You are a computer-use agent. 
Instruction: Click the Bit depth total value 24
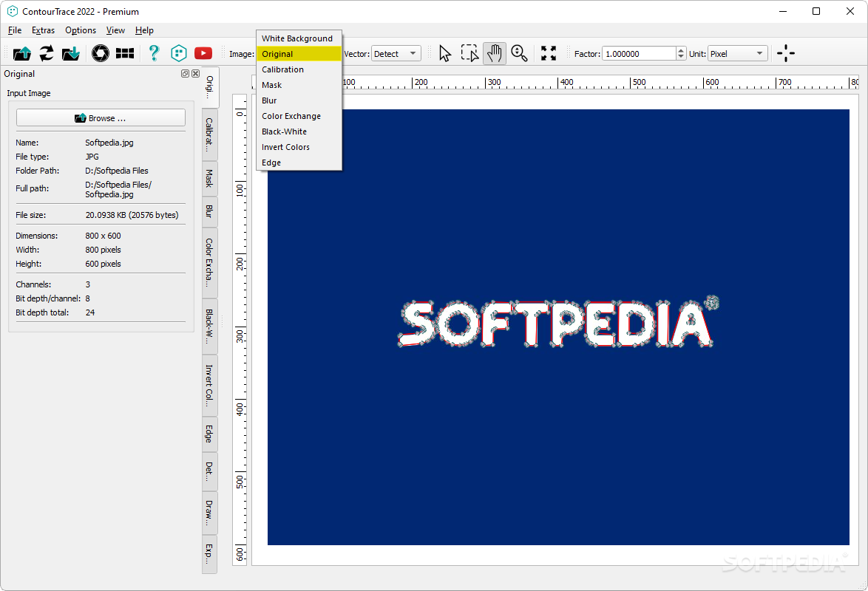pos(89,312)
